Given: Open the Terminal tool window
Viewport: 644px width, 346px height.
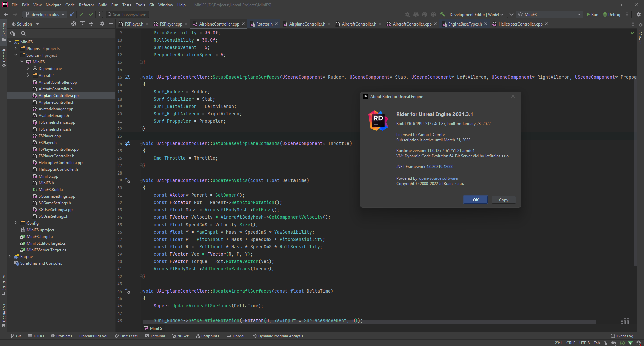Looking at the screenshot, I should (155, 336).
